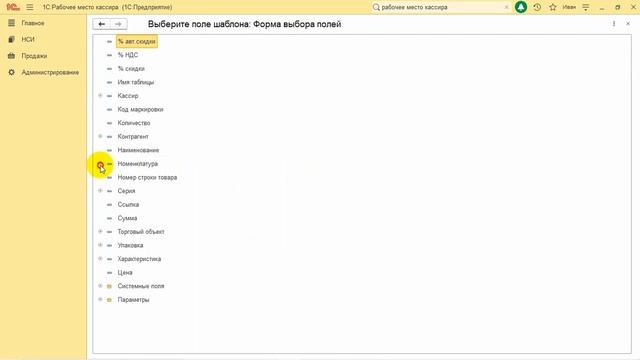Open notifications bell icon
640x360 pixels.
pos(521,7)
